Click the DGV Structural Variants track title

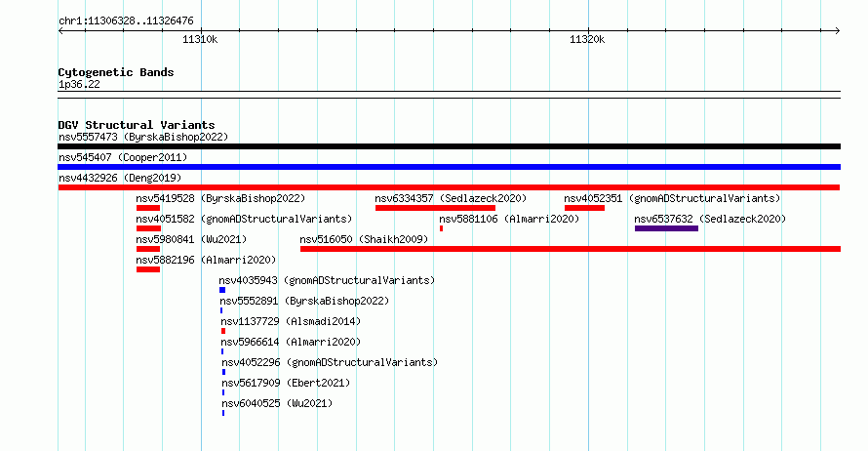pos(137,125)
